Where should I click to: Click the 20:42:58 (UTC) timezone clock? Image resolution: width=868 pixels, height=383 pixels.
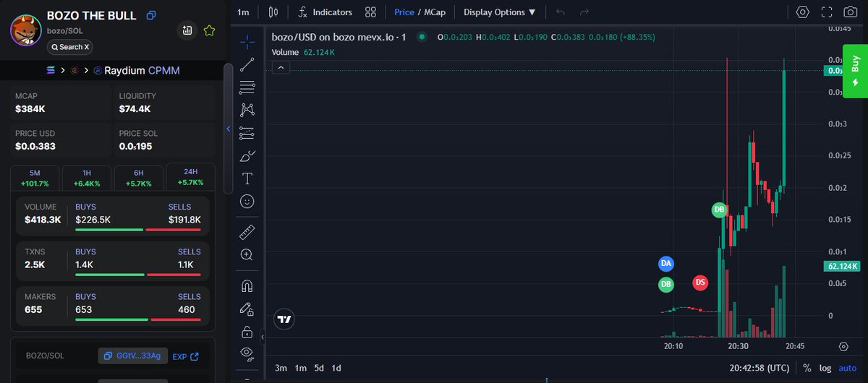click(x=760, y=368)
